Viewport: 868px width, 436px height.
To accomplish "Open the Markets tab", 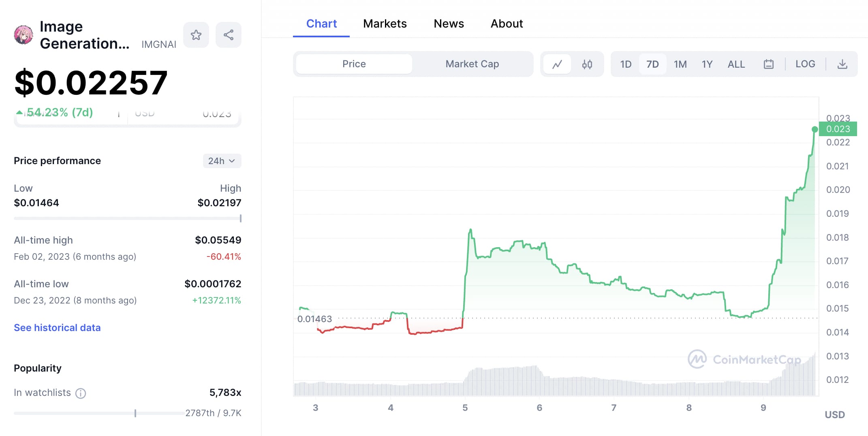I will tap(385, 24).
